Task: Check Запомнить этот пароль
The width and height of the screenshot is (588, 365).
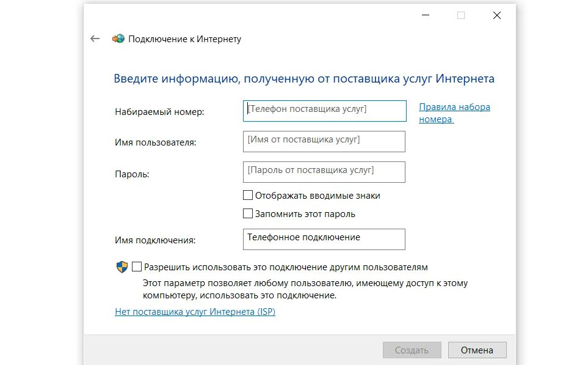Action: (x=248, y=213)
